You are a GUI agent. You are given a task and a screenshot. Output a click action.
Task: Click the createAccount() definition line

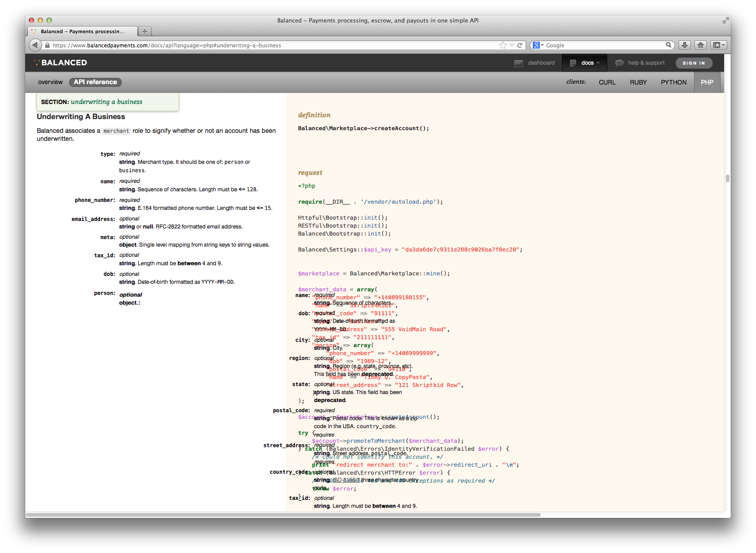[363, 128]
